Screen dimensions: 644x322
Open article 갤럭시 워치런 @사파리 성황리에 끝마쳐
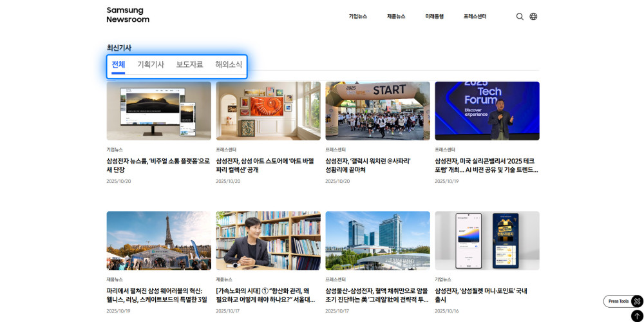(368, 165)
